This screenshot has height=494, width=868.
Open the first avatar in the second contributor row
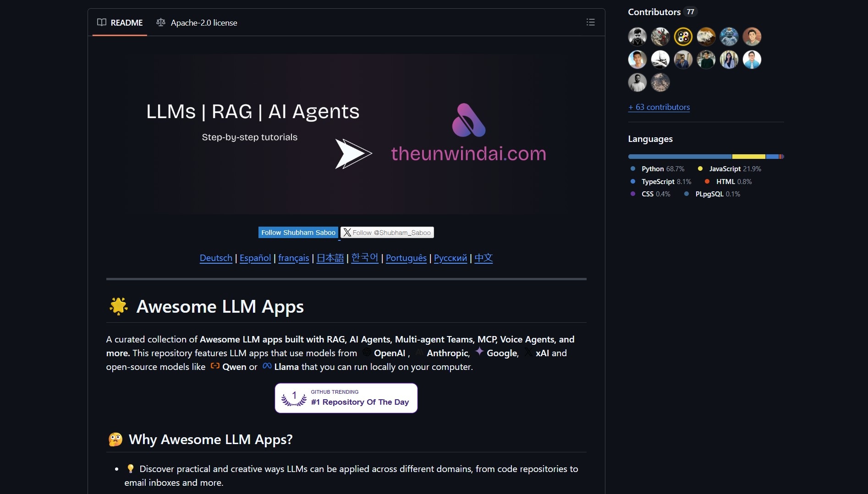(637, 60)
